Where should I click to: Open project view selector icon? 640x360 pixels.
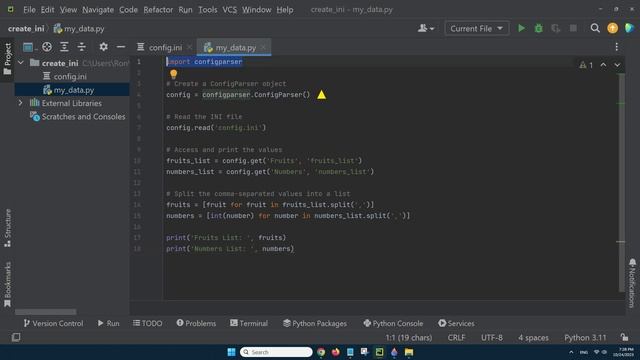point(28,47)
